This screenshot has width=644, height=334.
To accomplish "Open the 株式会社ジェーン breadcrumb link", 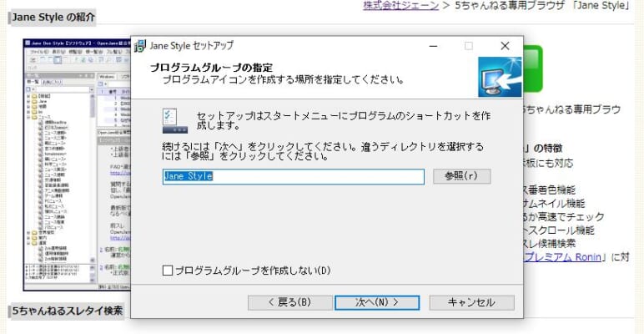I will tap(401, 6).
